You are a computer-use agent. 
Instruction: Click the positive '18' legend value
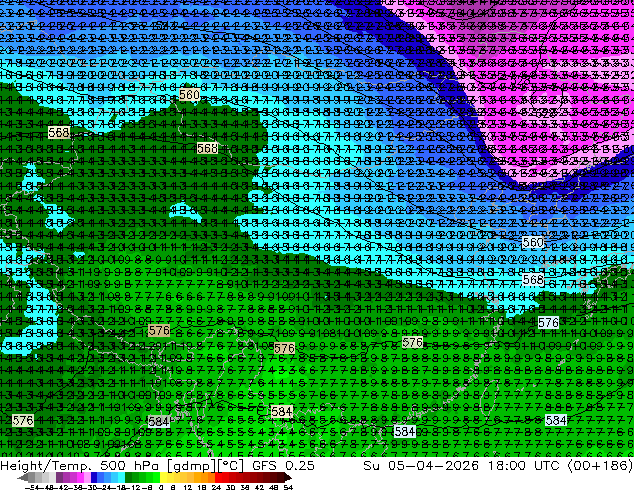[x=202, y=487]
